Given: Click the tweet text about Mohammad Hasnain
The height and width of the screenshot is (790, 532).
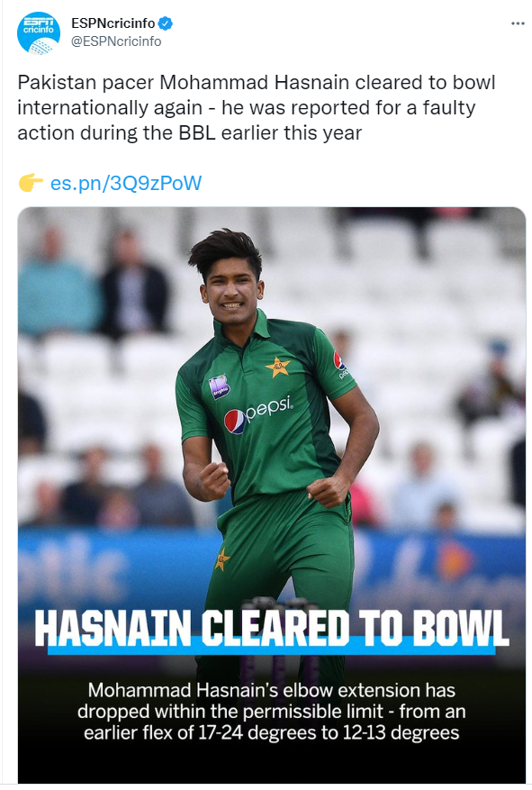Looking at the screenshot, I should point(257,108).
